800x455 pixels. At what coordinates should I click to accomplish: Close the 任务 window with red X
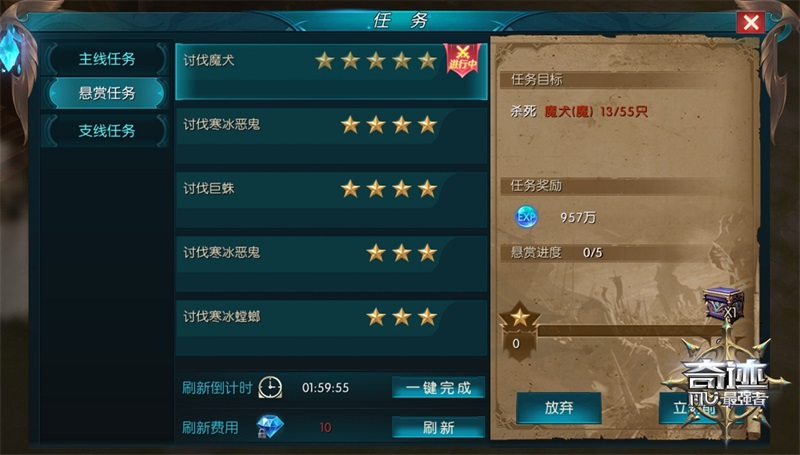751,22
